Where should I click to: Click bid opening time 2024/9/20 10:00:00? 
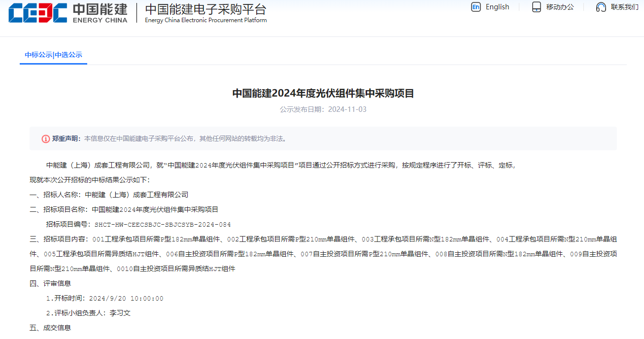click(126, 299)
